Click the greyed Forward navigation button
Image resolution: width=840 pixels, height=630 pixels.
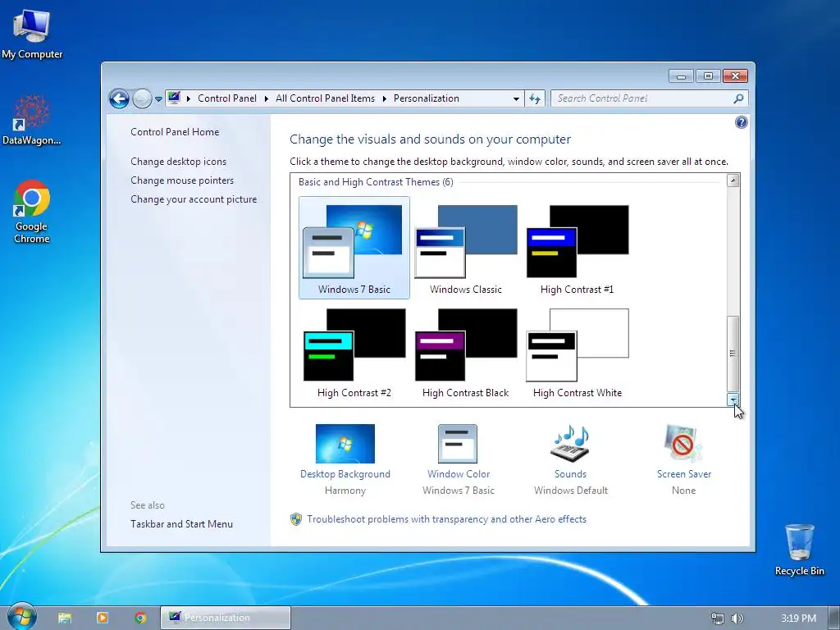(x=142, y=98)
